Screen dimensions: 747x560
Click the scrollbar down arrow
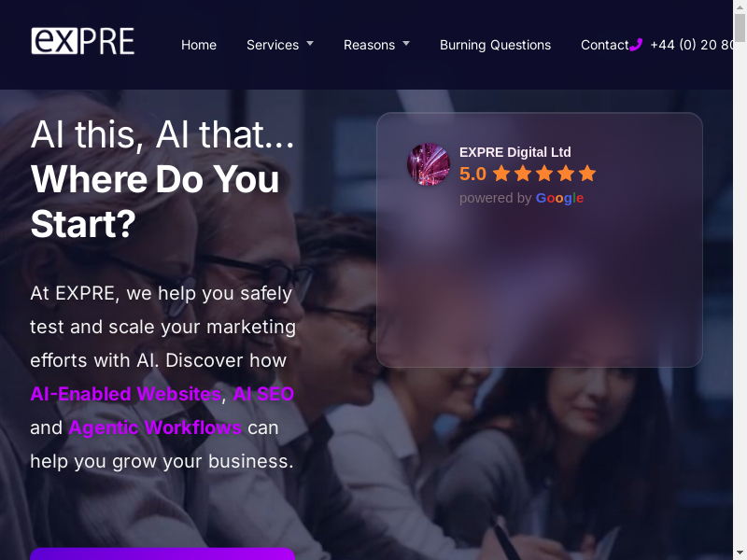[740, 553]
